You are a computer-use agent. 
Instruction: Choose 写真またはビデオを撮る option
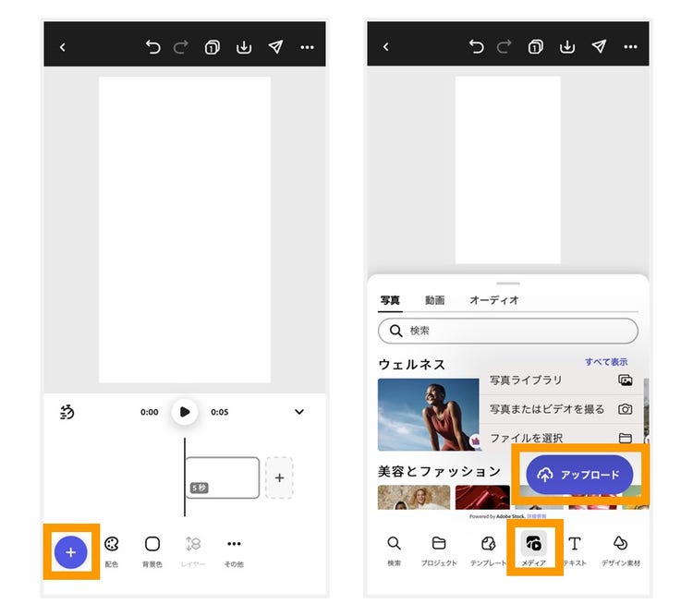(561, 409)
